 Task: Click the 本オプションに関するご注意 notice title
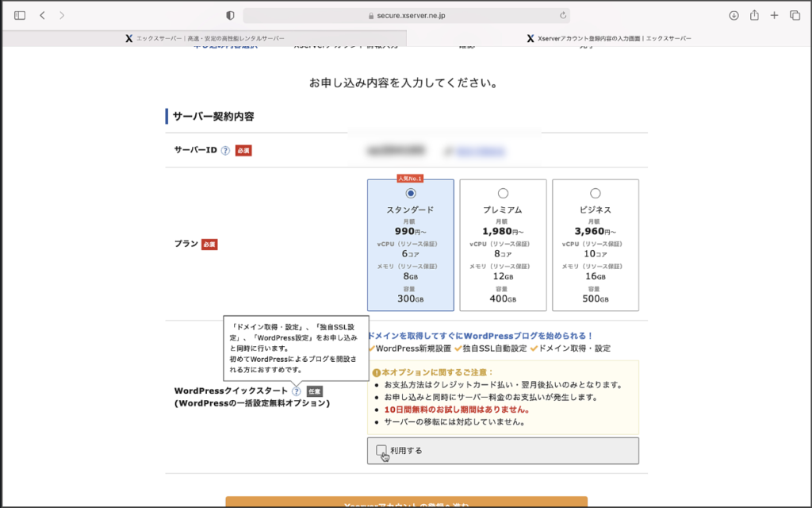[x=438, y=373]
